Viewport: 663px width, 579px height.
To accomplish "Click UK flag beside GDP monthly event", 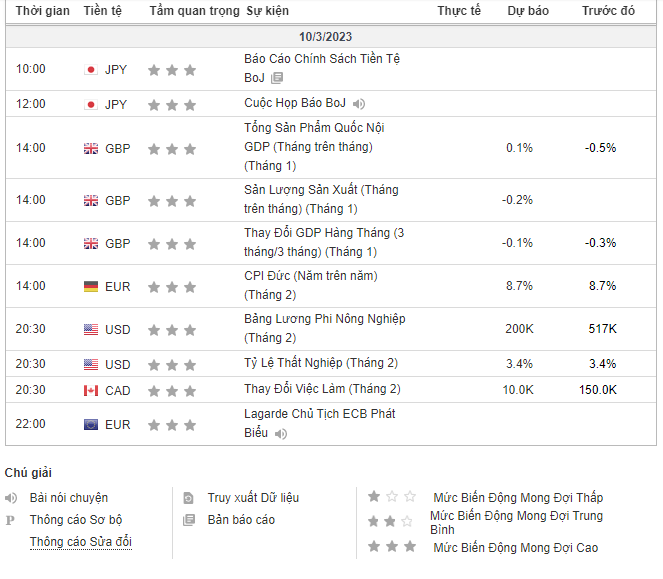I will pyautogui.click(x=91, y=148).
